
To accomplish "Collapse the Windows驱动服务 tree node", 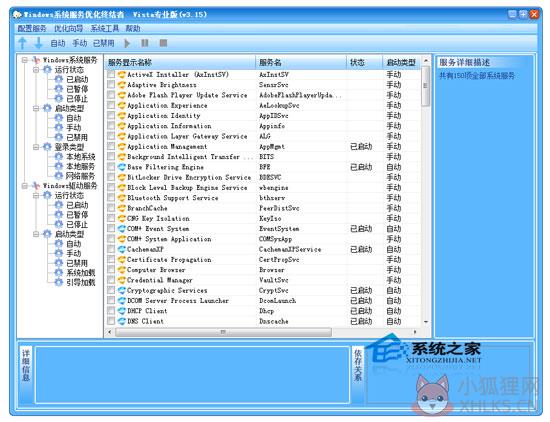I will click(x=25, y=186).
